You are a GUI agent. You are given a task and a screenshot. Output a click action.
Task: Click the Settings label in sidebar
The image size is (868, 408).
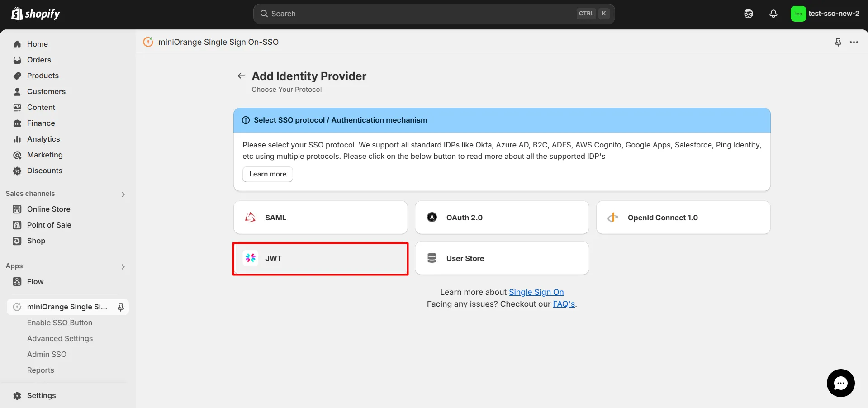(42, 395)
